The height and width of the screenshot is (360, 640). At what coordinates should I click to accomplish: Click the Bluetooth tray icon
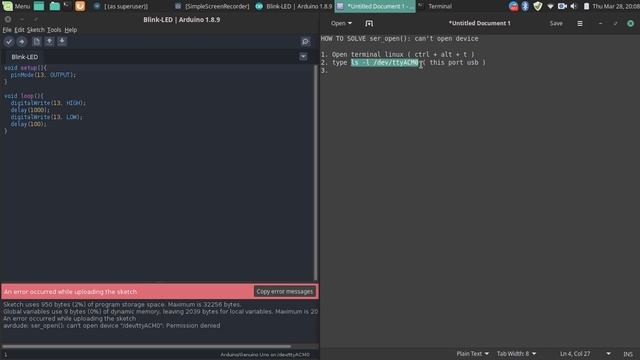(x=525, y=6)
